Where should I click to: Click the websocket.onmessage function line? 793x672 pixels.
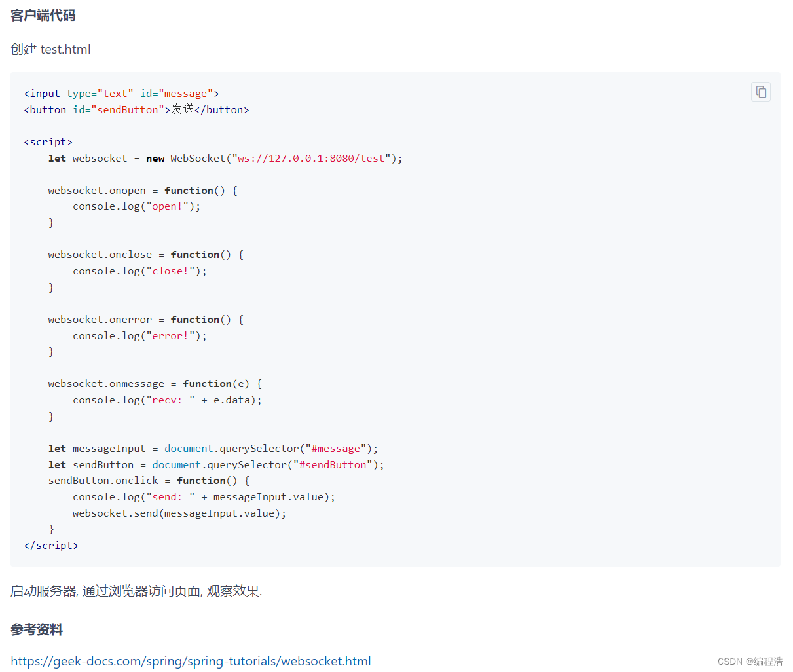[x=155, y=384]
